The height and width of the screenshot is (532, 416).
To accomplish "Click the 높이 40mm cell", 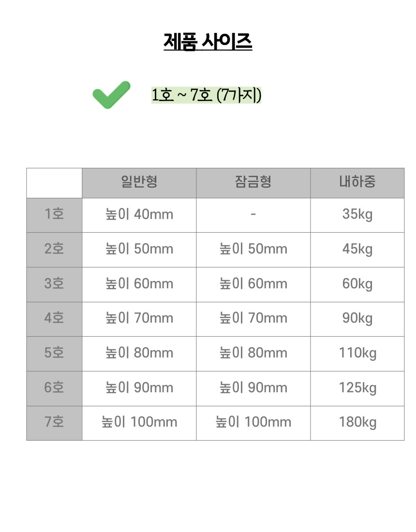I will [x=139, y=214].
